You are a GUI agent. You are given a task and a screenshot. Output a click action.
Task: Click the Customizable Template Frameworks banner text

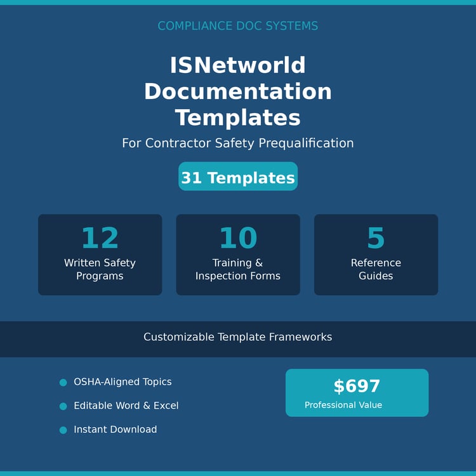coord(238,337)
